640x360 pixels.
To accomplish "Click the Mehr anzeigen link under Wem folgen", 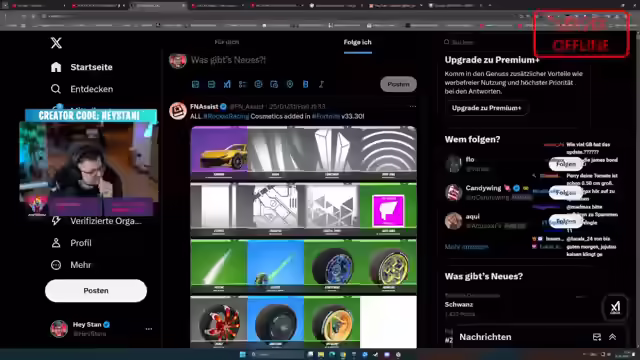I will tap(467, 247).
